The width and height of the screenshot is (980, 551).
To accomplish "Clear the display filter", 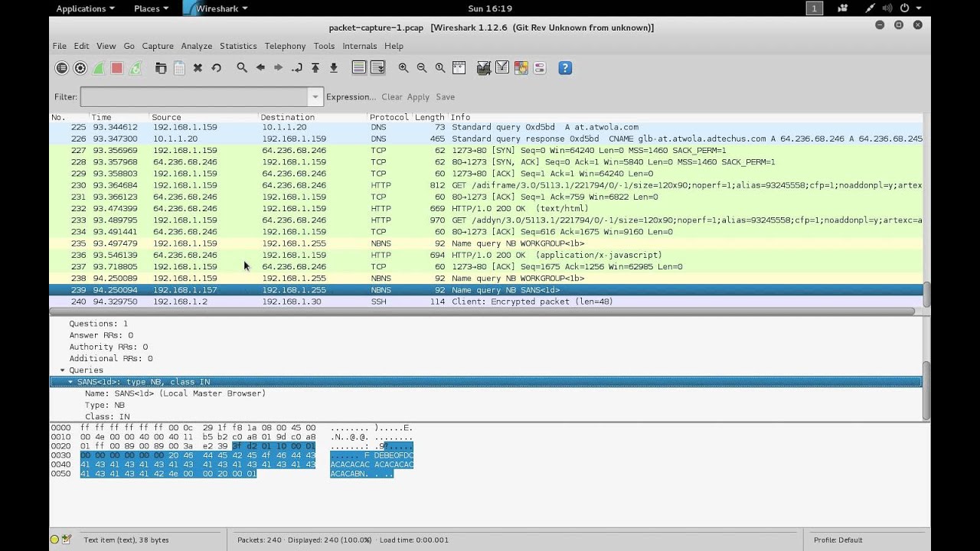I will pos(392,97).
